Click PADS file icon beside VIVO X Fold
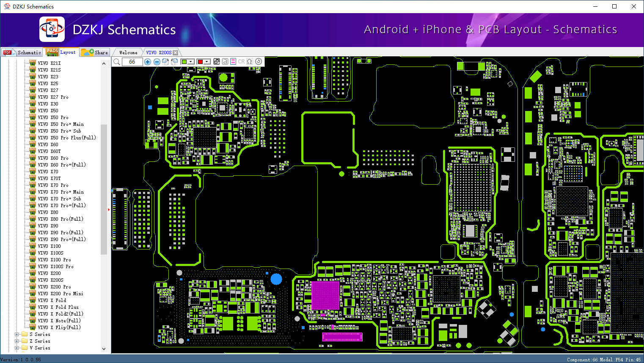Image resolution: width=644 pixels, height=363 pixels. (x=33, y=300)
